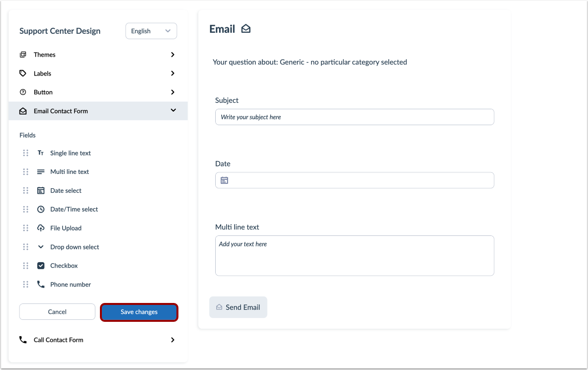
Task: Click the Date label in preview form
Action: pyautogui.click(x=223, y=163)
